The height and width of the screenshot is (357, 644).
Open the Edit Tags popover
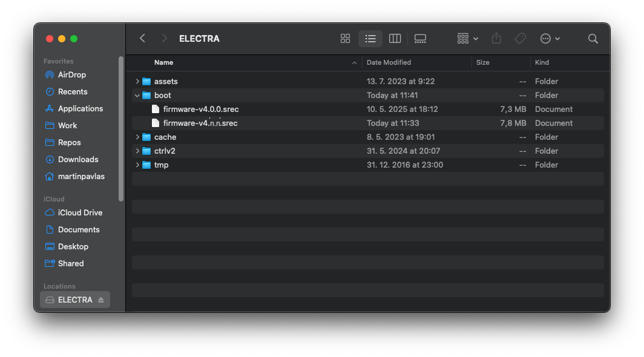click(520, 38)
